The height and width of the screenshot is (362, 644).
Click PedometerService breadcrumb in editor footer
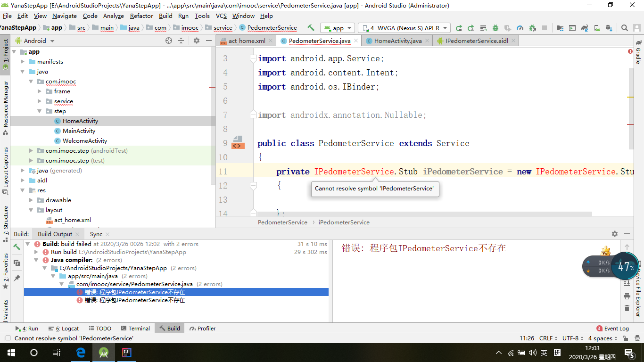coord(282,222)
